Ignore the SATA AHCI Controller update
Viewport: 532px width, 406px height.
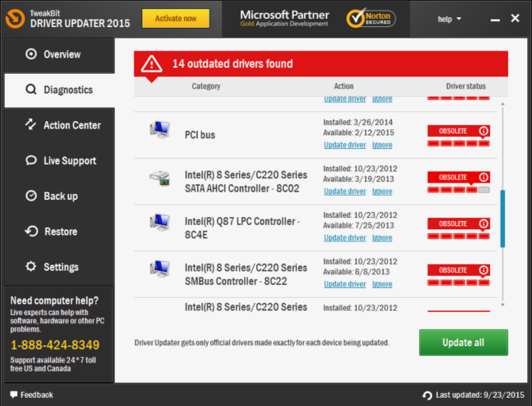click(382, 192)
